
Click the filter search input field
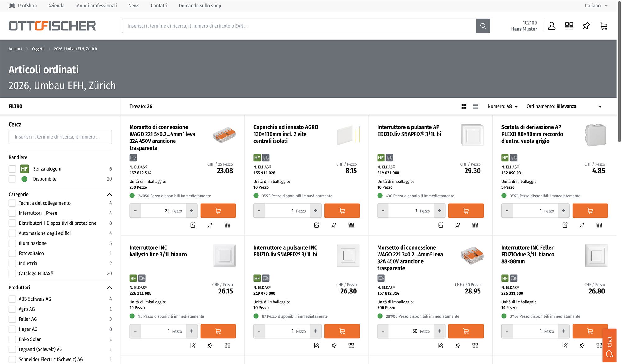tap(60, 137)
